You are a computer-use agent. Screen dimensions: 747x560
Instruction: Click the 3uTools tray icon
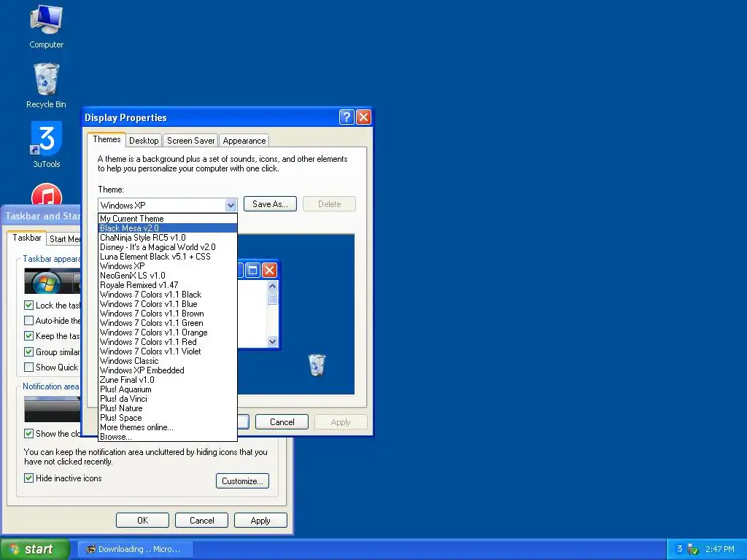679,549
